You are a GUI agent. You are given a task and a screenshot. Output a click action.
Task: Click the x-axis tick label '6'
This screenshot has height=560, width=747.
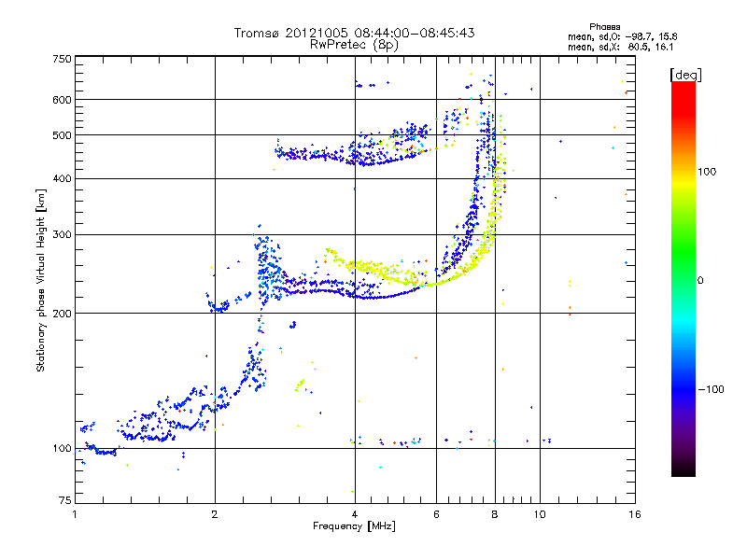(x=436, y=514)
